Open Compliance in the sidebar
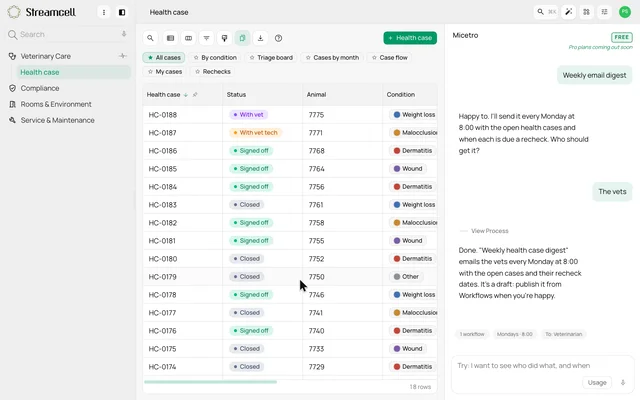The image size is (640, 400). pyautogui.click(x=40, y=88)
